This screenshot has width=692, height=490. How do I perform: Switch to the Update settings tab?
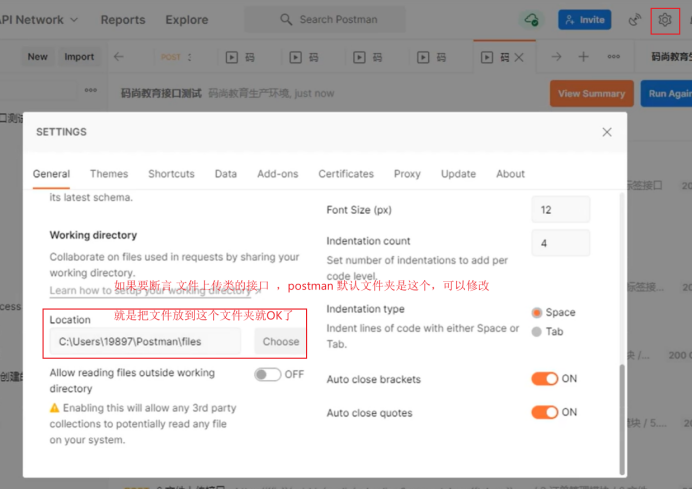point(459,174)
